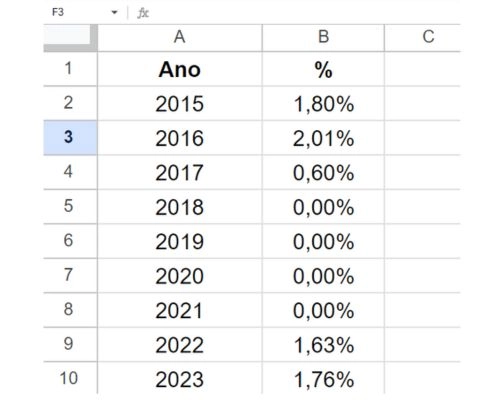Select cell containing 1,76%
The width and height of the screenshot is (500, 400).
[x=323, y=378]
